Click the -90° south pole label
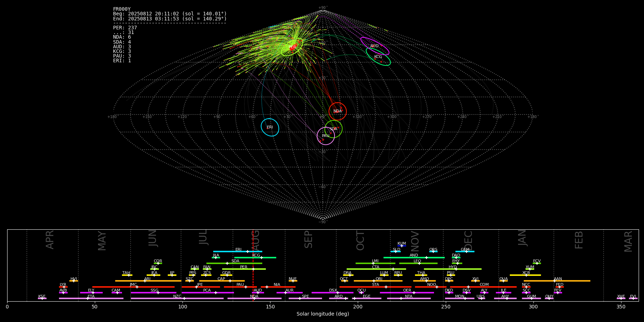This screenshot has width=644, height=322. [x=323, y=222]
